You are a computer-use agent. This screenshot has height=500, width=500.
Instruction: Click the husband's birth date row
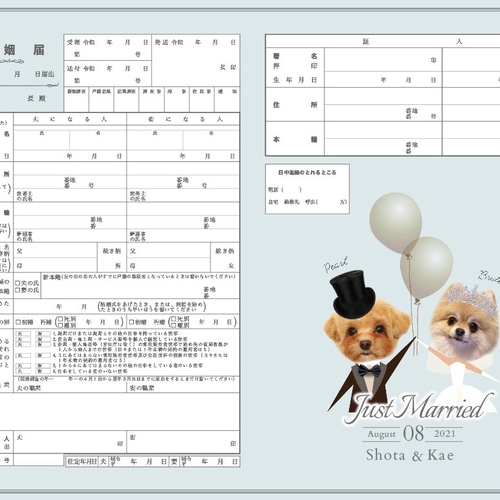[70, 156]
